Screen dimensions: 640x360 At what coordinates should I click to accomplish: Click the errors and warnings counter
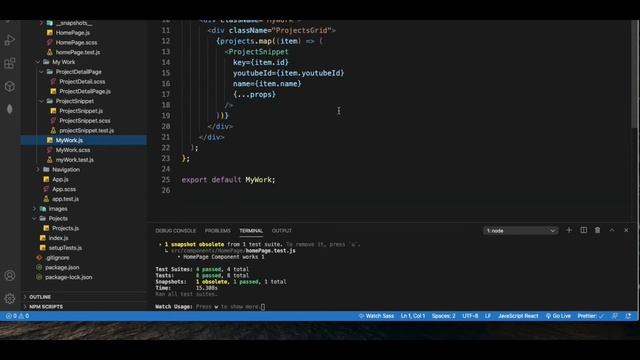(17, 316)
